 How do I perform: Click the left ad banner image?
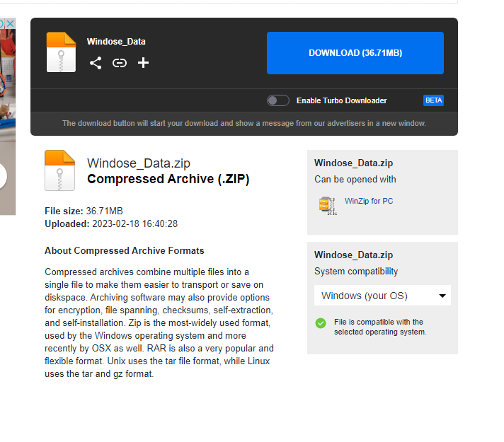pos(8,106)
